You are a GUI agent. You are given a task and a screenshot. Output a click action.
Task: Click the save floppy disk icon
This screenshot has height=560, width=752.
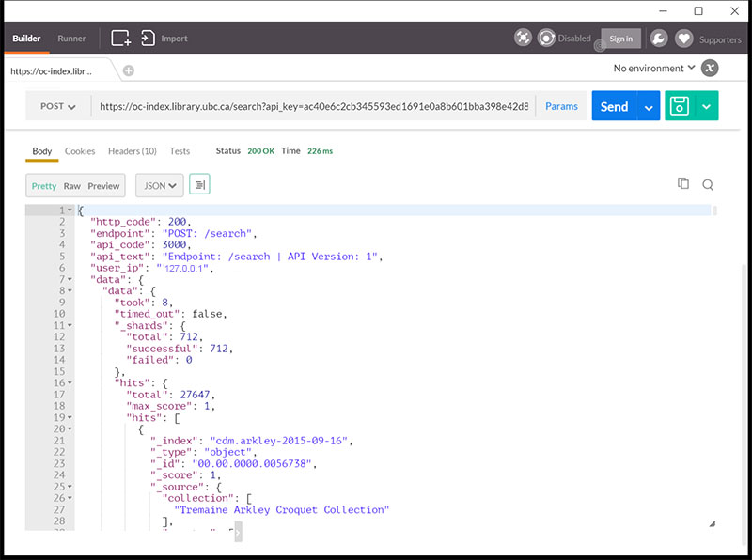680,105
